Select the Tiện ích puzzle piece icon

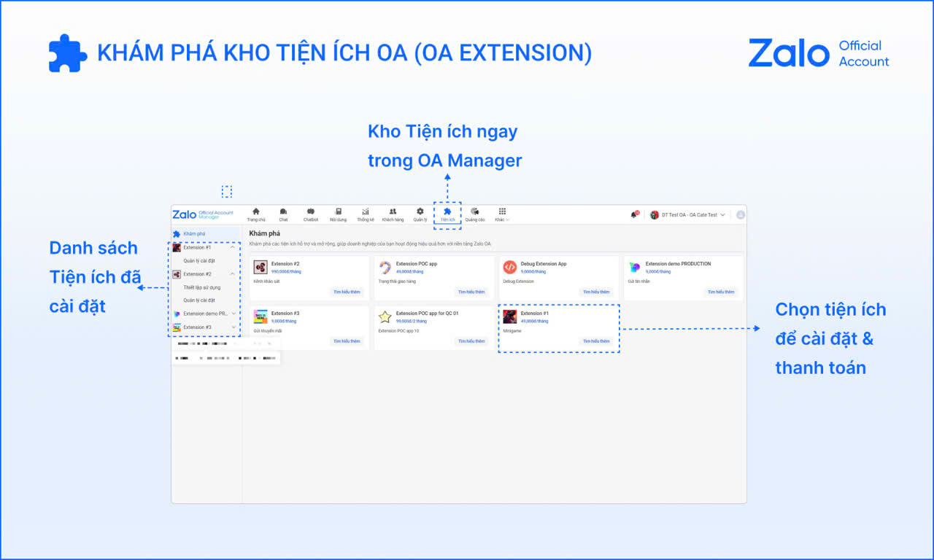click(447, 211)
